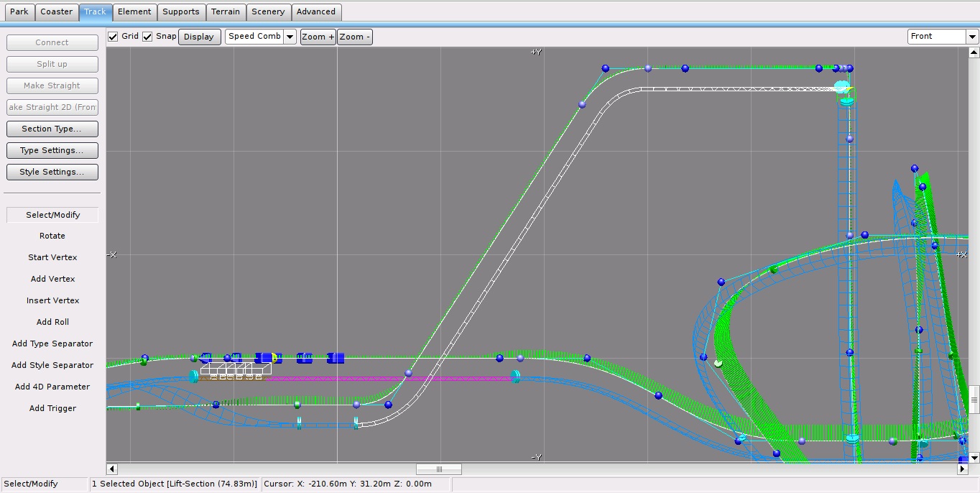Click the vertical scrollbar down arrow
The height and width of the screenshot is (493, 980).
pyautogui.click(x=974, y=458)
